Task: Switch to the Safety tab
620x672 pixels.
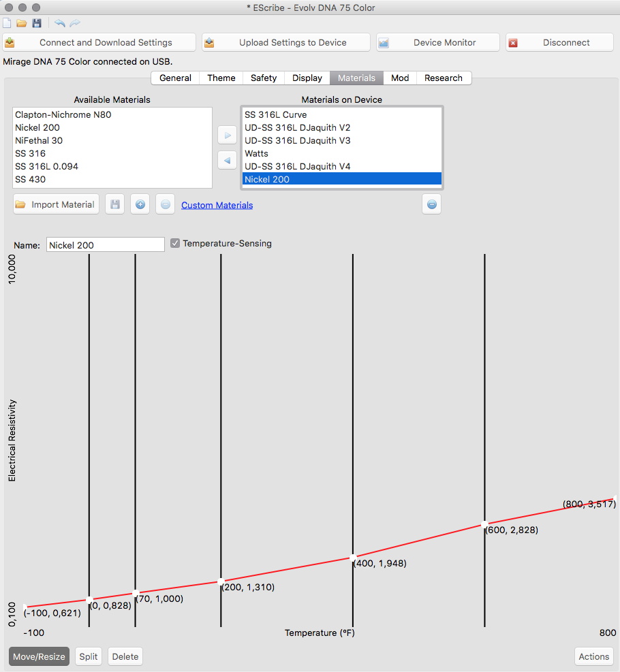Action: coord(264,78)
